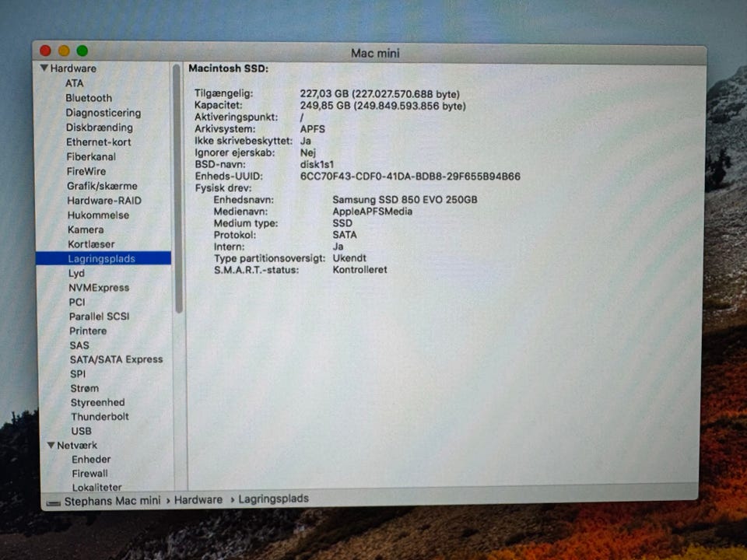Image resolution: width=747 pixels, height=560 pixels.
Task: Select Hardware-RAID entry
Action: point(104,201)
